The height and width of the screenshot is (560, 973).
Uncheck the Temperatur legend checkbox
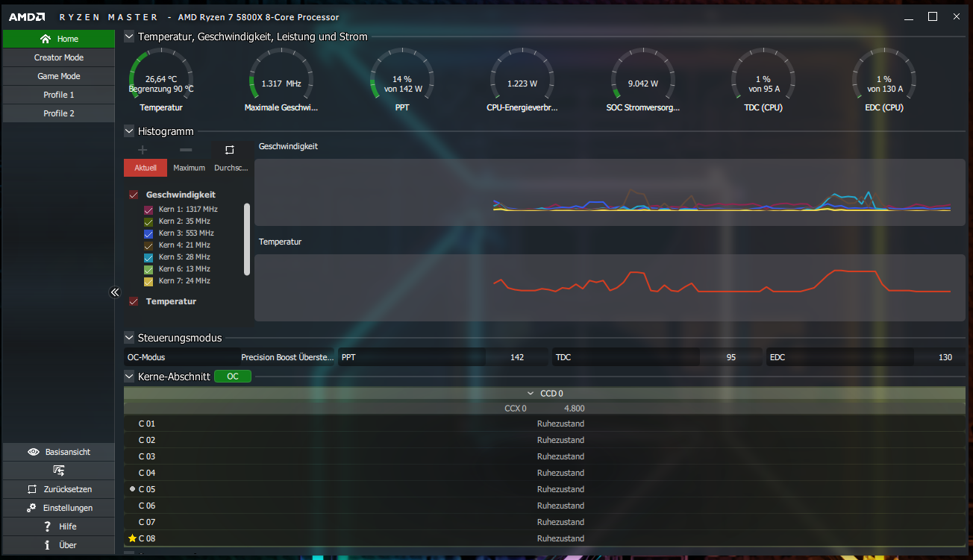pyautogui.click(x=134, y=302)
